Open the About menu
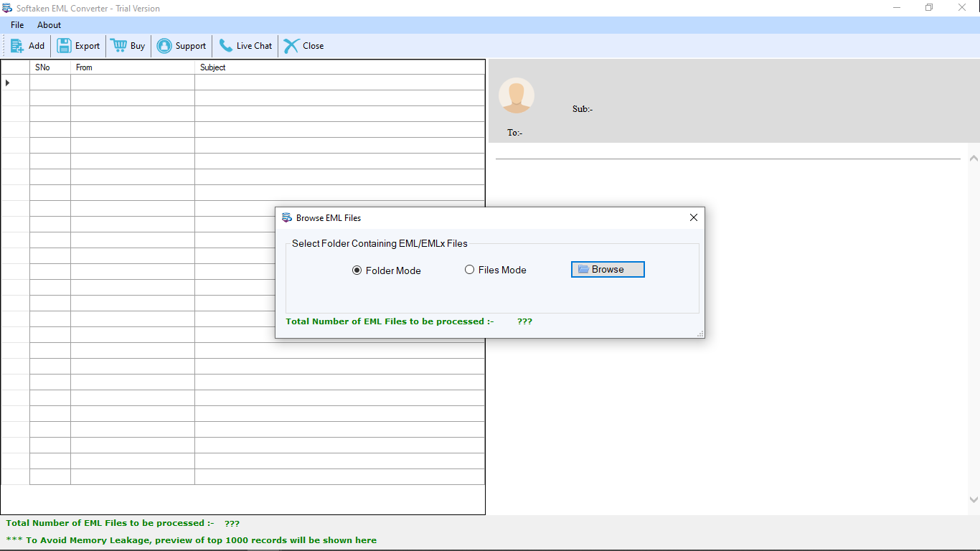The image size is (980, 551). point(50,25)
